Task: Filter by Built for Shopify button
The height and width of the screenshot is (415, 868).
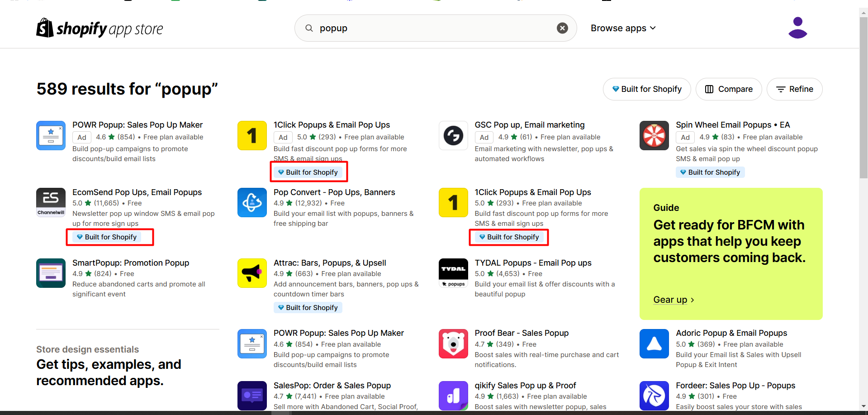Action: [647, 89]
